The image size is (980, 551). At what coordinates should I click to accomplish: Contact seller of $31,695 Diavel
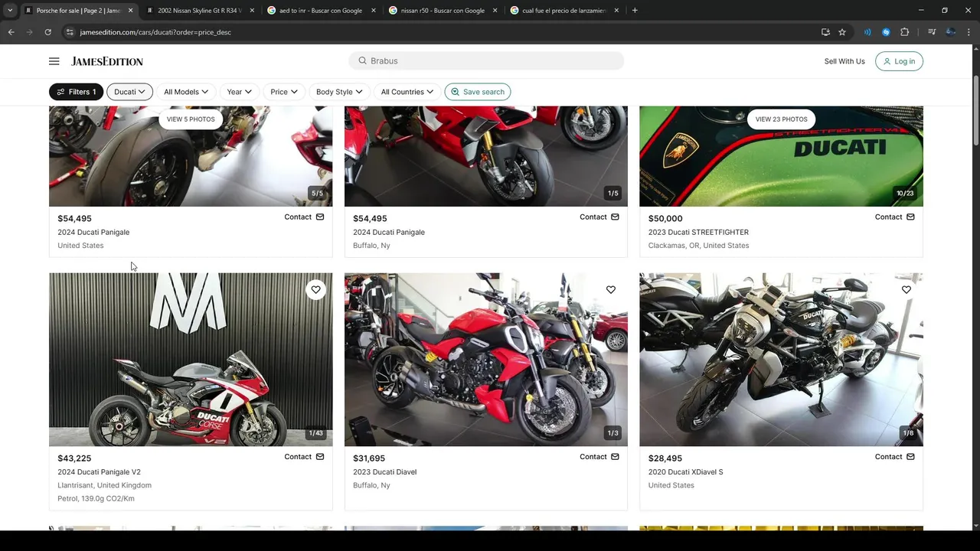[x=599, y=457]
